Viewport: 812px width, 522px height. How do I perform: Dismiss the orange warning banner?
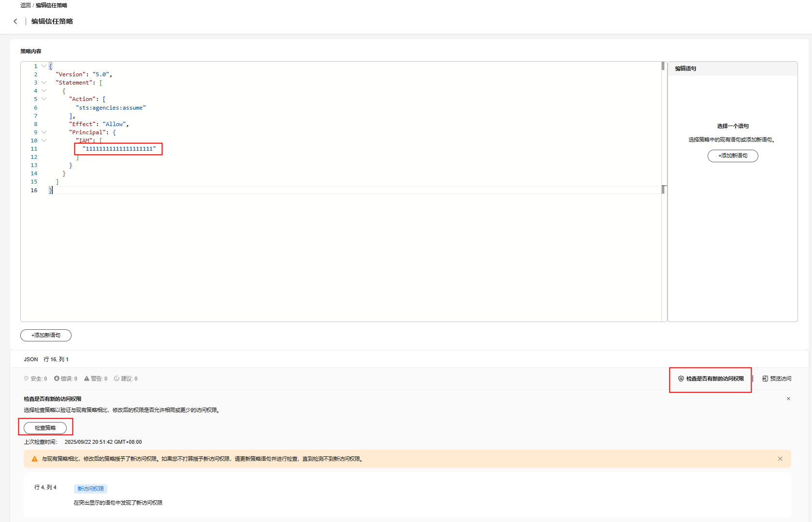tap(780, 459)
